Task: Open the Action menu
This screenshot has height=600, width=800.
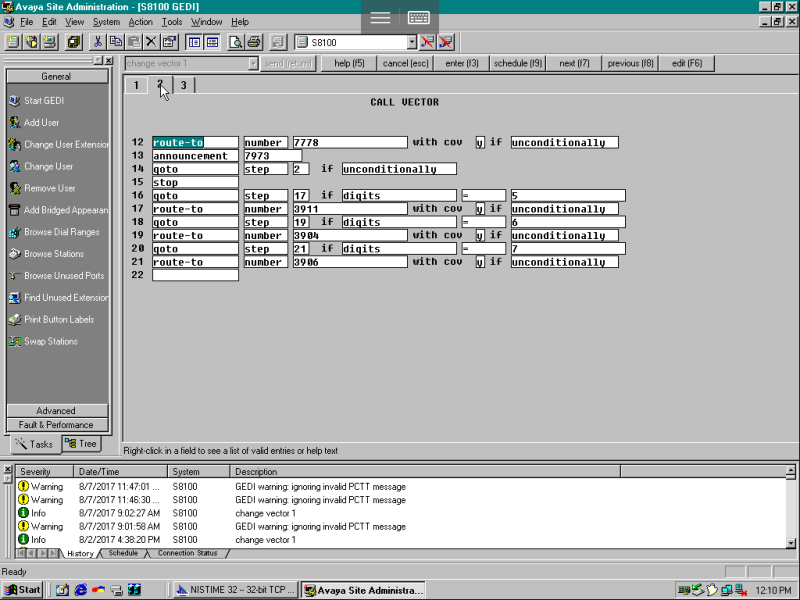Action: click(140, 22)
